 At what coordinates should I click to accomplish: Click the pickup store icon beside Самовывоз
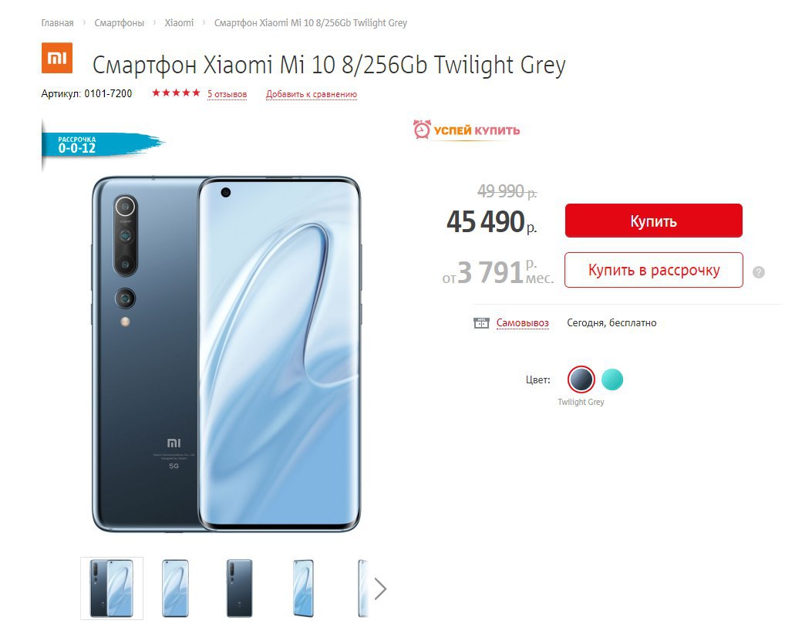(x=481, y=323)
